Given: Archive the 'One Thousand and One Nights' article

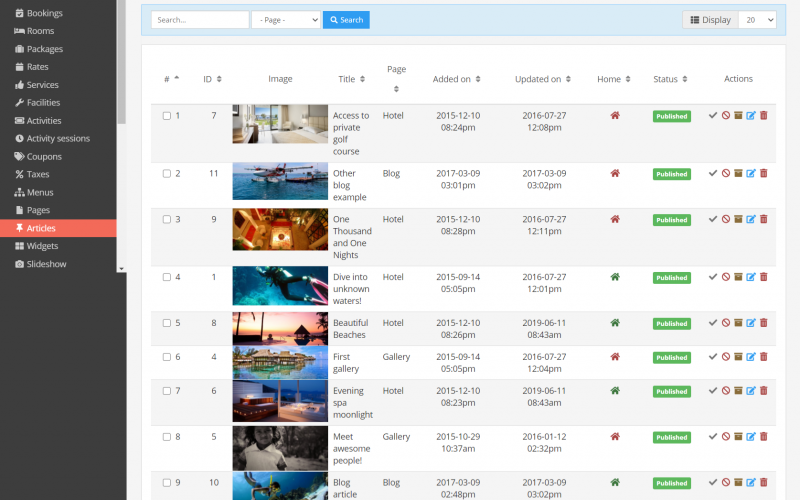Looking at the screenshot, I should (x=738, y=220).
